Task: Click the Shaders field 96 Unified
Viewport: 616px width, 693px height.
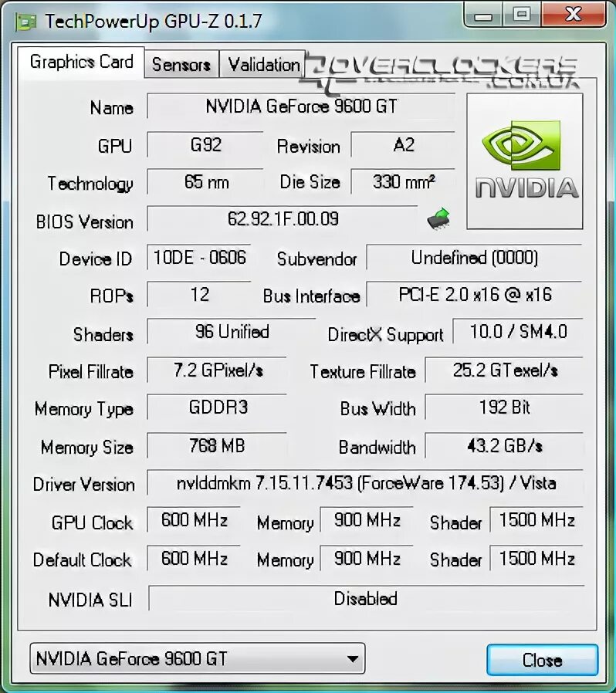Action: (232, 332)
